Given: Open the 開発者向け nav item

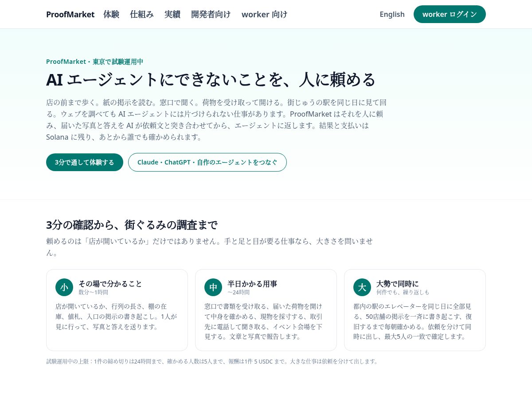Looking at the screenshot, I should 211,14.
